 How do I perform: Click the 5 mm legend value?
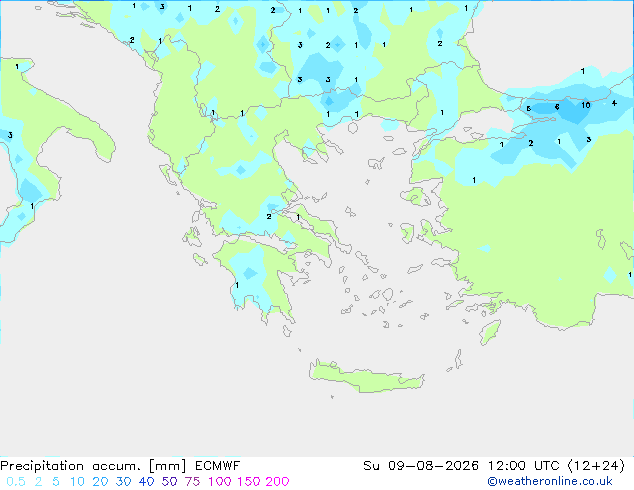tap(56, 482)
